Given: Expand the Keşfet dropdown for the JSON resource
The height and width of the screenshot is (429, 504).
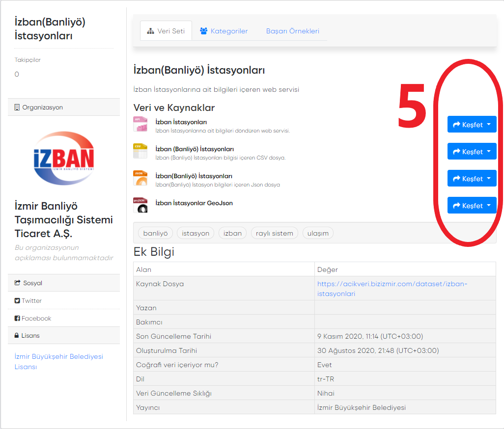Looking at the screenshot, I should [472, 179].
